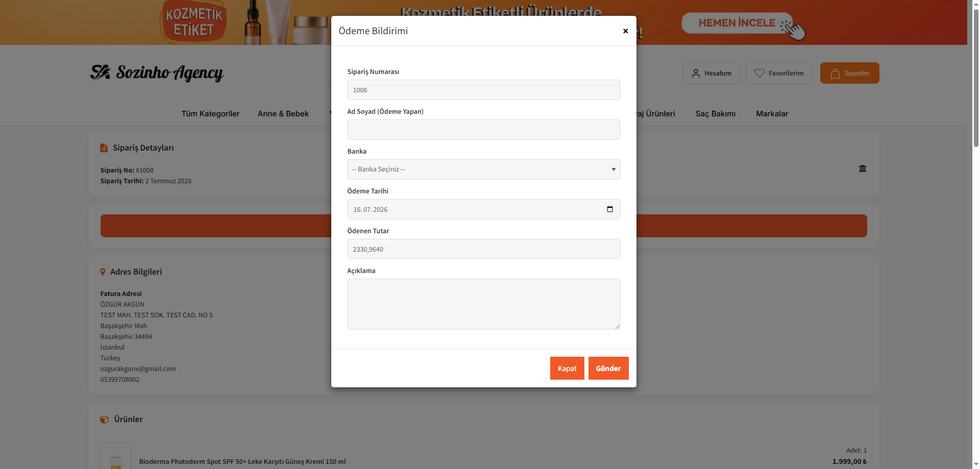Click the Ürünler box icon
Viewport: 980px width, 469px height.
point(104,419)
